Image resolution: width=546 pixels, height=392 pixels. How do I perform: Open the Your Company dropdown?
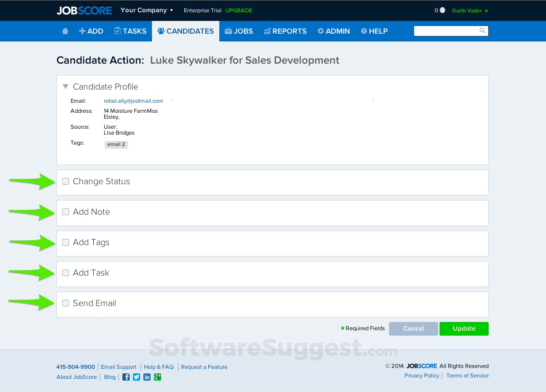[x=147, y=10]
